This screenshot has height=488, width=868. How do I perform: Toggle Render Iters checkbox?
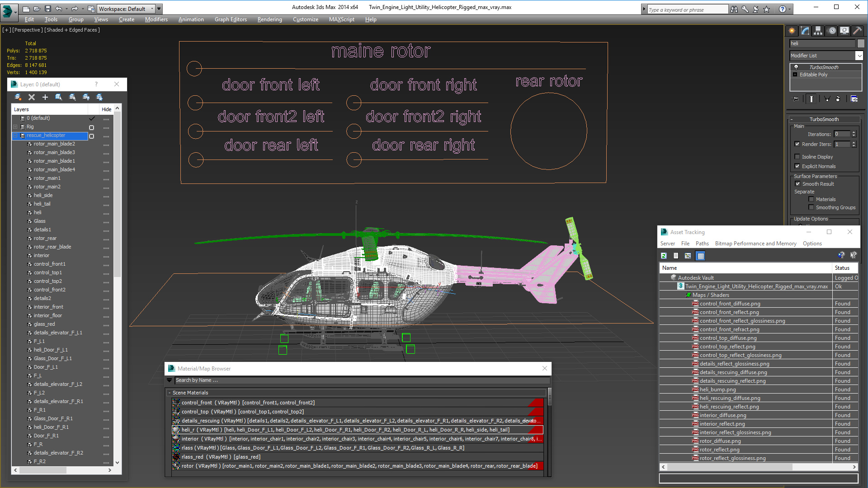pyautogui.click(x=797, y=144)
